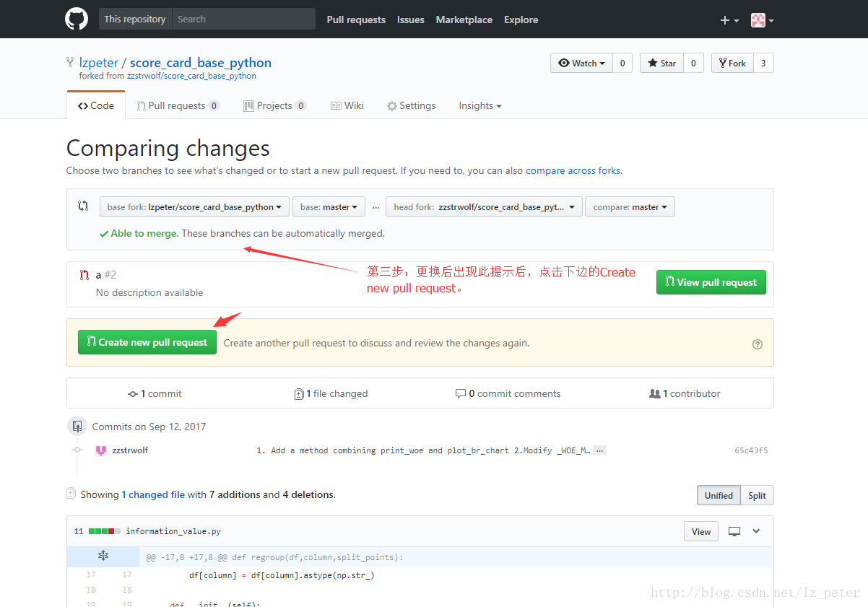Select Unified diff view

click(x=719, y=496)
